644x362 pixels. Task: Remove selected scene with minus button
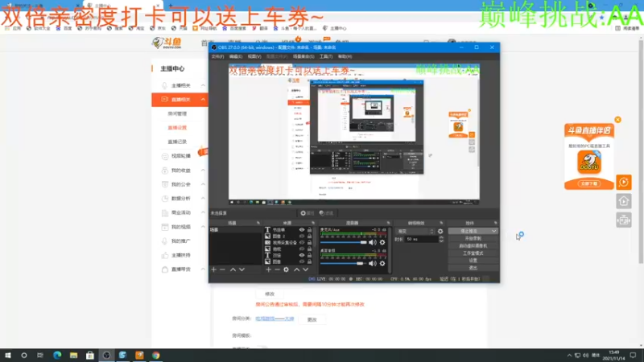223,269
